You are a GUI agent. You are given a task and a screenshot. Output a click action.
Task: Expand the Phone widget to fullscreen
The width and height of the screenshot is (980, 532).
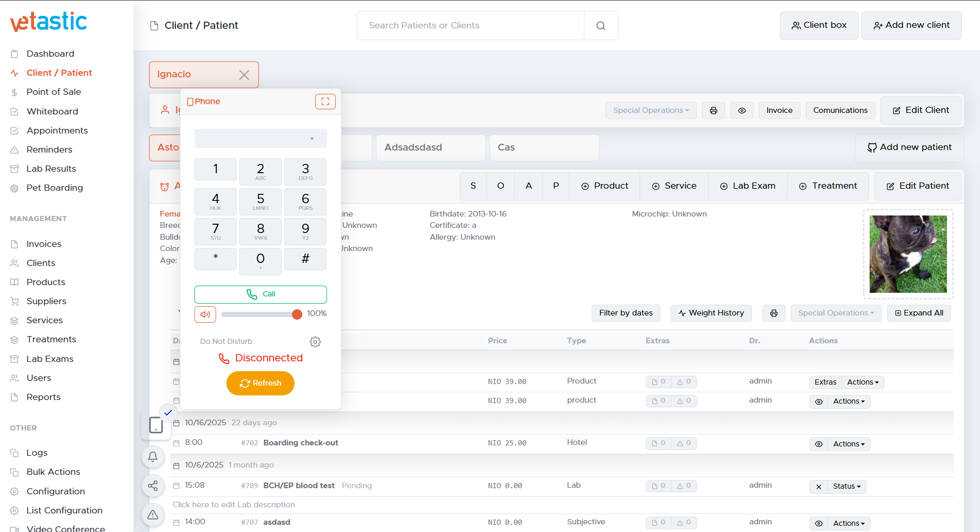point(325,102)
